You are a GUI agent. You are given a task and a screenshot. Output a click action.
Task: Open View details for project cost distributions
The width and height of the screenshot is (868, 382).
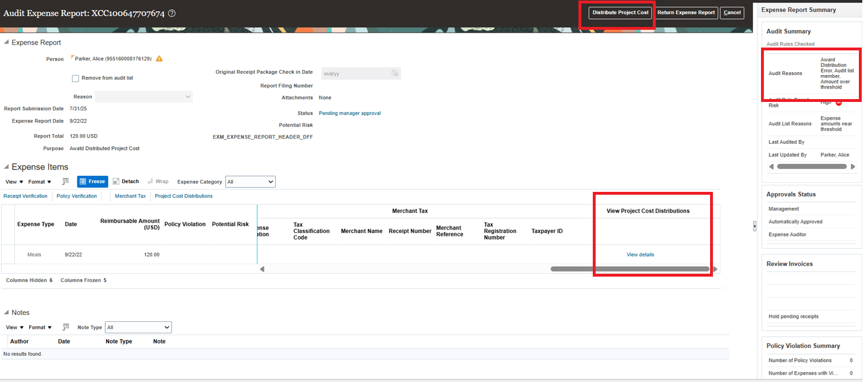coord(640,254)
